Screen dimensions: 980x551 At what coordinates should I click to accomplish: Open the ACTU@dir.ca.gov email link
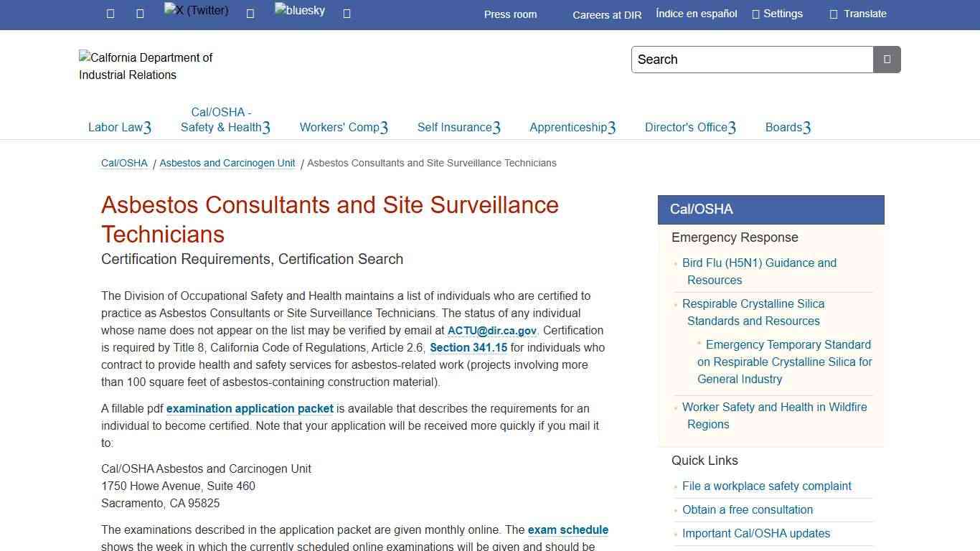[491, 330]
